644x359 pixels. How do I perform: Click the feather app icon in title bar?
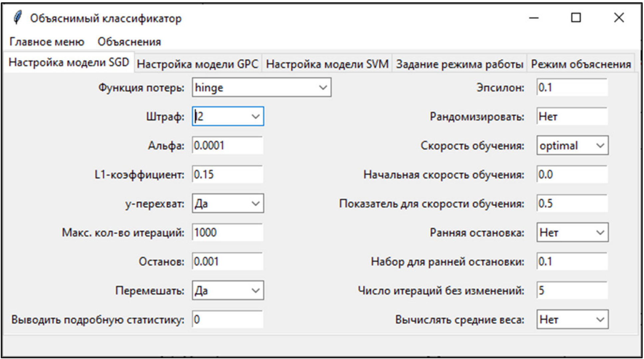coord(17,18)
